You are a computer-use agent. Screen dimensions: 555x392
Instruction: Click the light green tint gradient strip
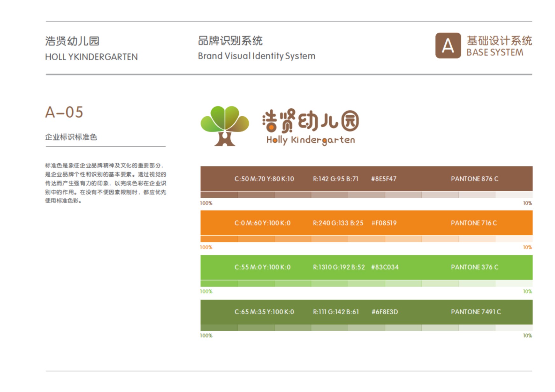(x=366, y=283)
